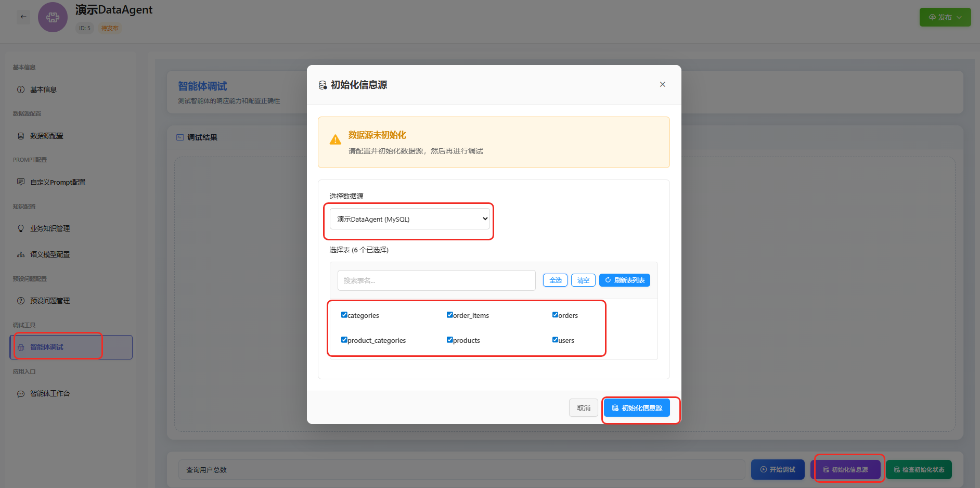Click the table name search field
This screenshot has width=980, height=488.
point(436,280)
